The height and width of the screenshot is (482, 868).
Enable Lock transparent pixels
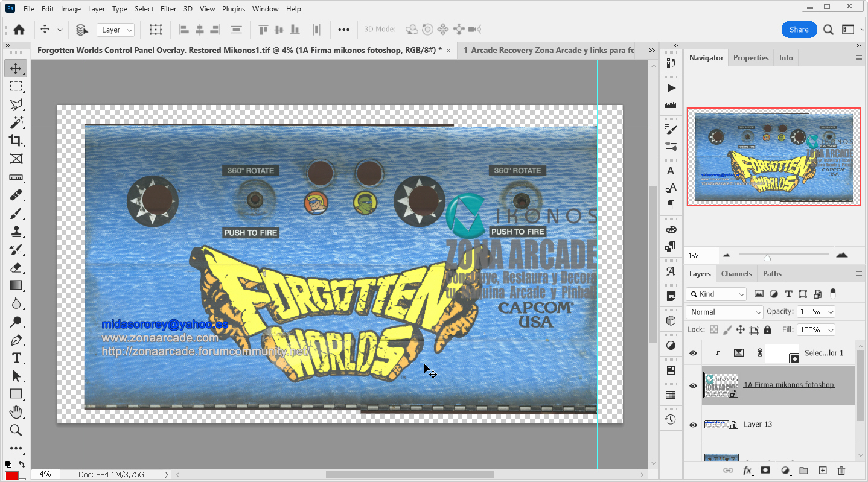pos(714,329)
